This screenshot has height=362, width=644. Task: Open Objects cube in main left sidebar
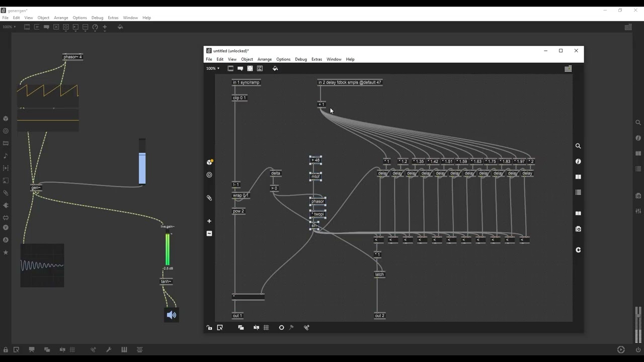6,119
